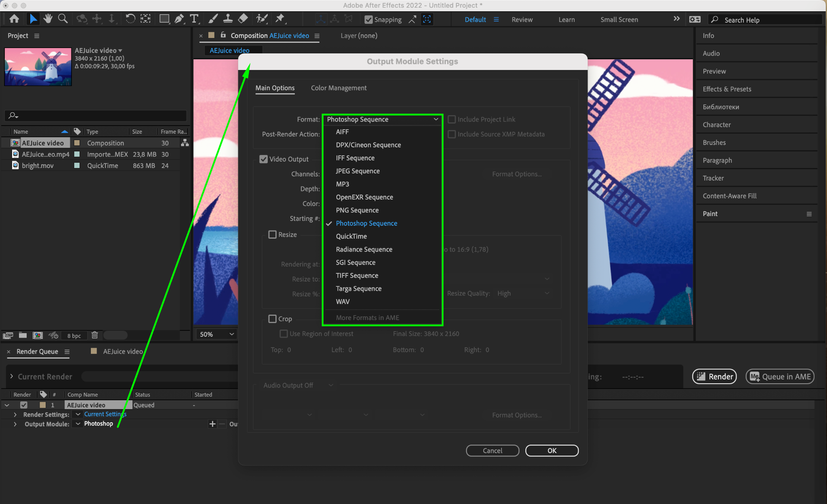The width and height of the screenshot is (827, 504).
Task: Click the Queue in AME button
Action: point(780,376)
